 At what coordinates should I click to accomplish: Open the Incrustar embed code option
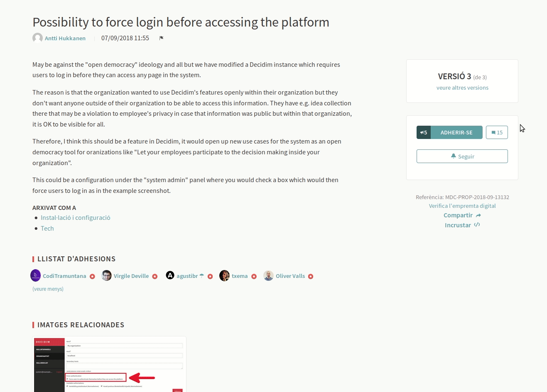click(x=462, y=225)
